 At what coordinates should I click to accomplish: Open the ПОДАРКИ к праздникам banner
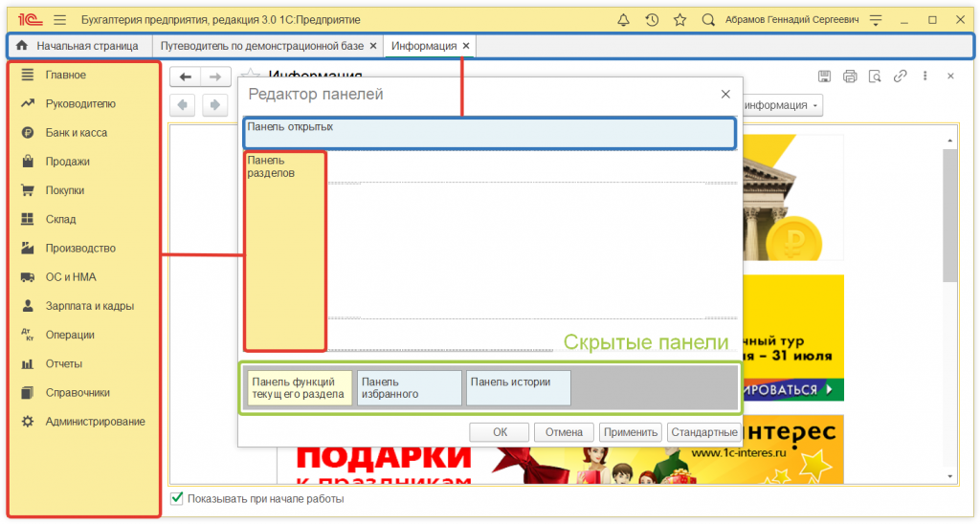point(383,465)
